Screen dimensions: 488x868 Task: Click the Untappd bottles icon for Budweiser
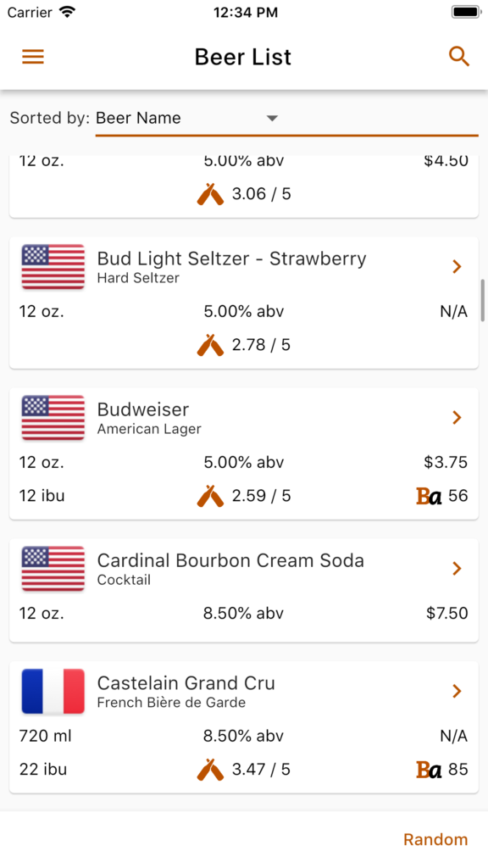click(x=210, y=496)
